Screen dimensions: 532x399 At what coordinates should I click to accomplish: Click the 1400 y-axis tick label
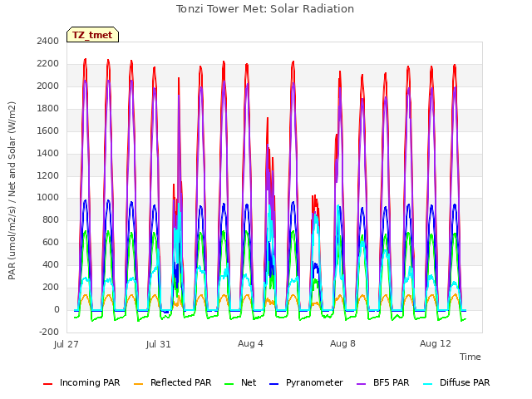(48, 153)
